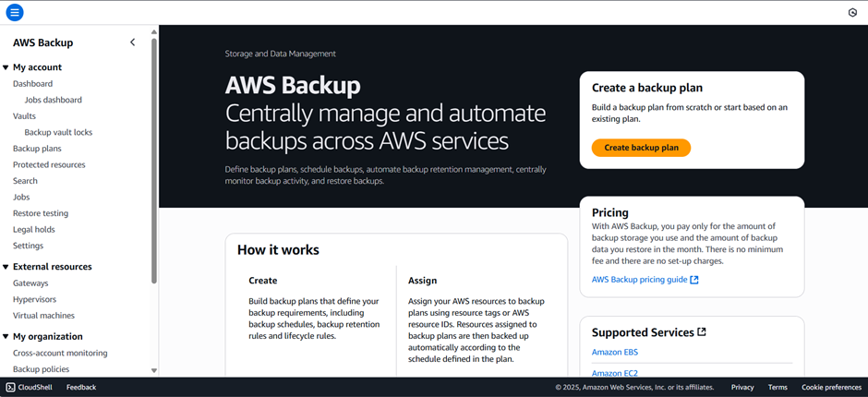Image resolution: width=868 pixels, height=397 pixels.
Task: Go to Protected resources page
Action: pyautogui.click(x=49, y=164)
